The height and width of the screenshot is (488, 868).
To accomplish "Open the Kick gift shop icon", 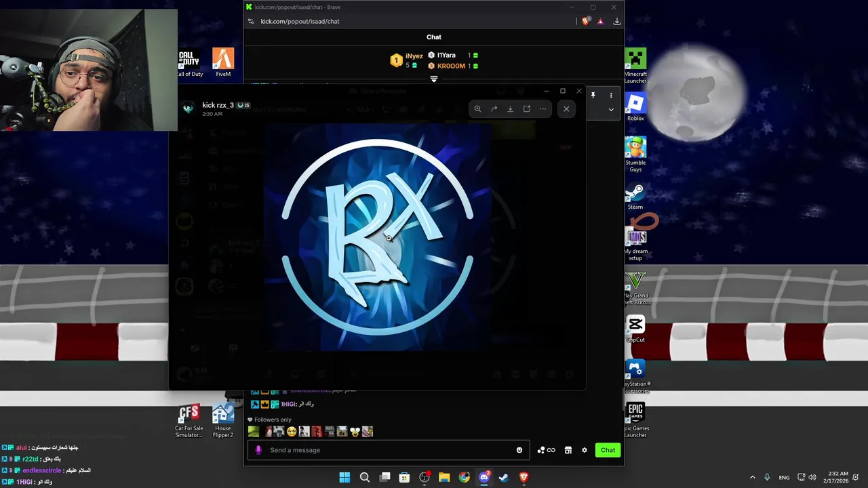I will click(x=568, y=450).
